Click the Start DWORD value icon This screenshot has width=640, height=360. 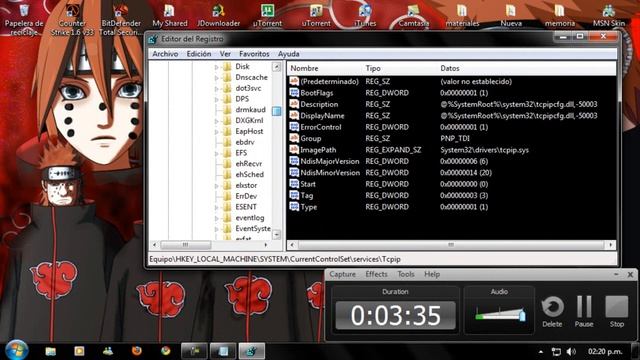point(294,184)
